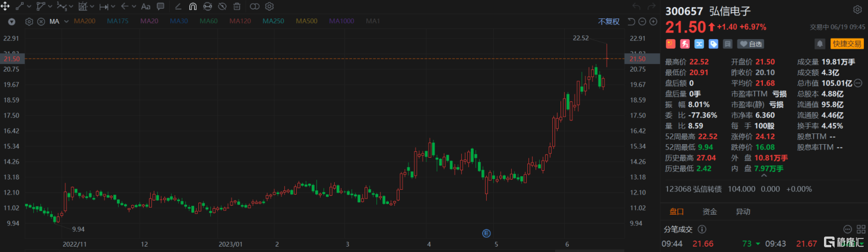Screen dimensions: 868x252
Task: Toggle the MA120 moving average line
Action: (x=240, y=21)
